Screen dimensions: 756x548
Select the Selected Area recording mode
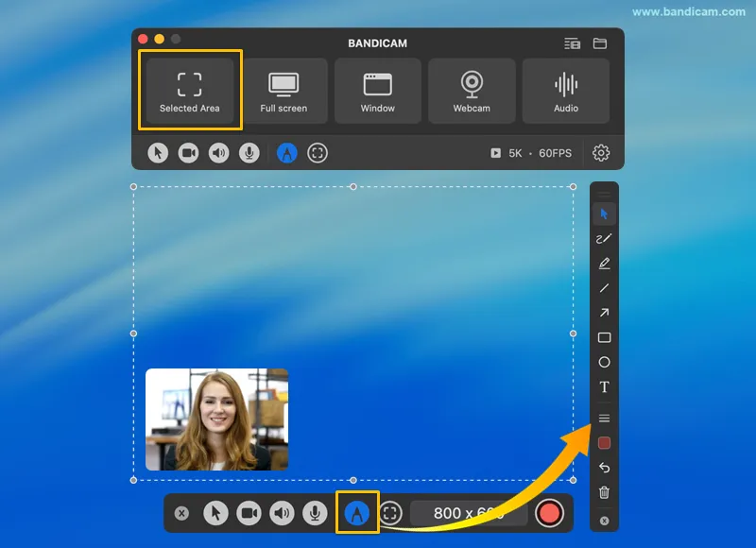190,91
